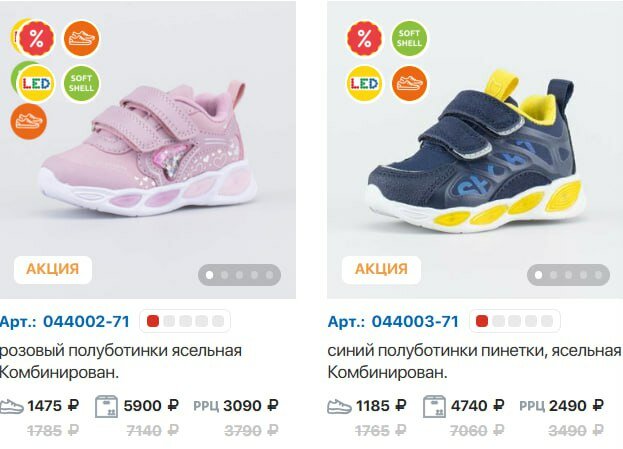This screenshot has width=623, height=449.
Task: Click АКЦИЯ label on navy shoe card
Action: click(381, 270)
